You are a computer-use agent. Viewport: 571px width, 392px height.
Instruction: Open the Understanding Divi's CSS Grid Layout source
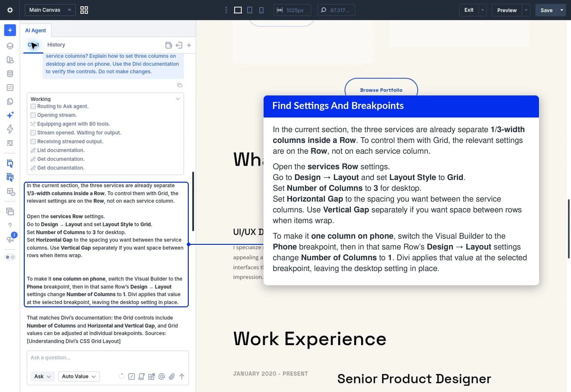click(74, 341)
